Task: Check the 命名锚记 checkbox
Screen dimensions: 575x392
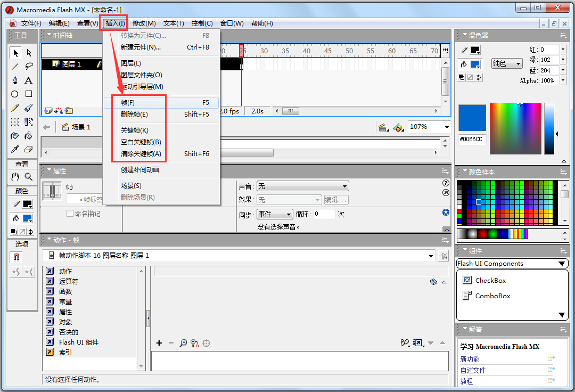Action: [x=70, y=214]
